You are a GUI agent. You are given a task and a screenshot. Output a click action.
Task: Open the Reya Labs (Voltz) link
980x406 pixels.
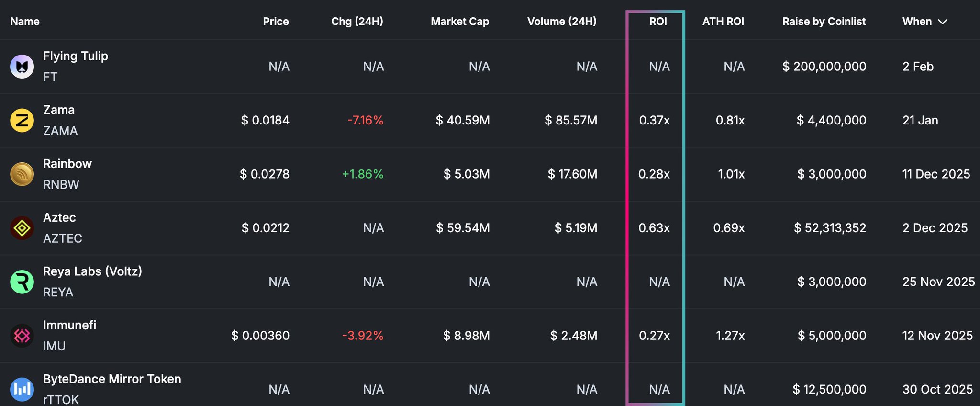pyautogui.click(x=92, y=271)
